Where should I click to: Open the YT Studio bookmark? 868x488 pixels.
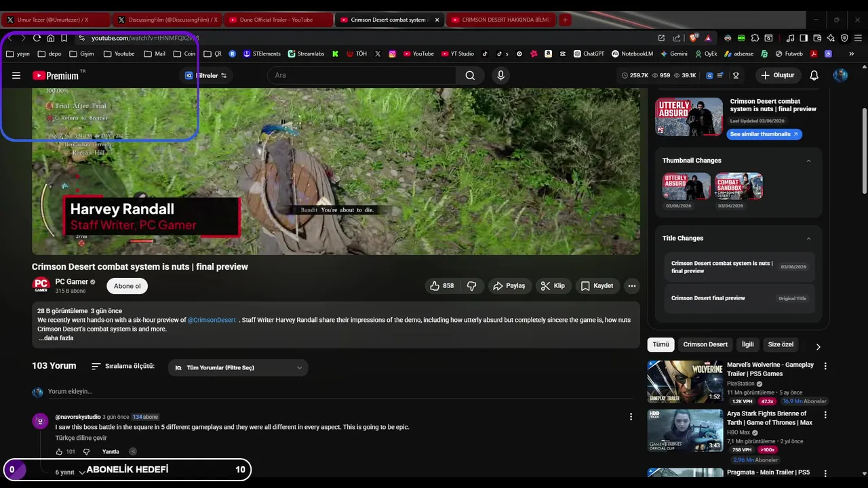pos(458,54)
